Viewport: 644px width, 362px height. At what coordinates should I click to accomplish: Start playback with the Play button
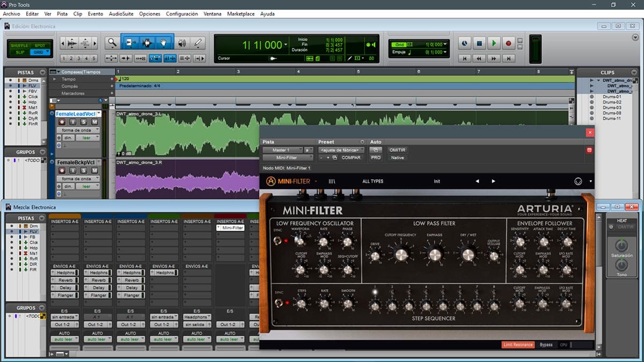coord(494,43)
